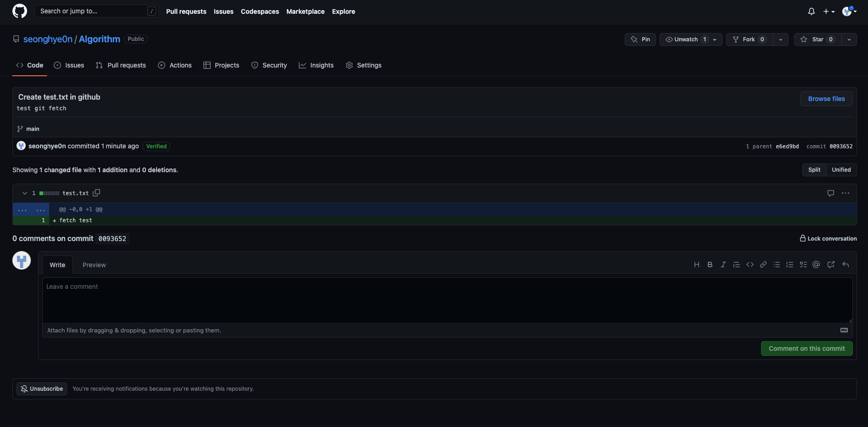
Task: Click Comment on this commit button
Action: coord(806,348)
